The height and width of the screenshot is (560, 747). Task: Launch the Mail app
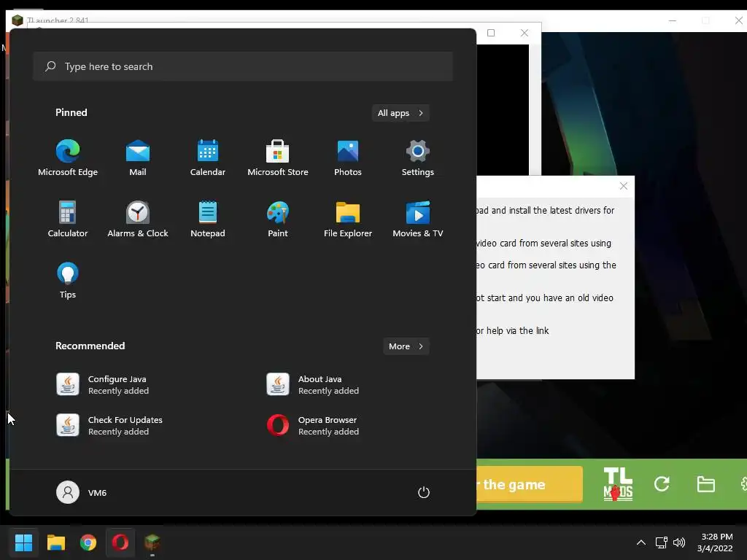pos(138,158)
